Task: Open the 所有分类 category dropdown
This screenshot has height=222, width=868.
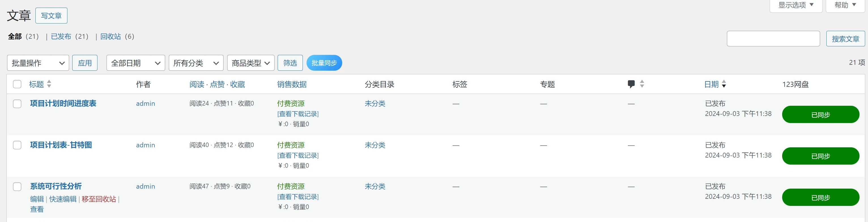Action: click(x=196, y=63)
